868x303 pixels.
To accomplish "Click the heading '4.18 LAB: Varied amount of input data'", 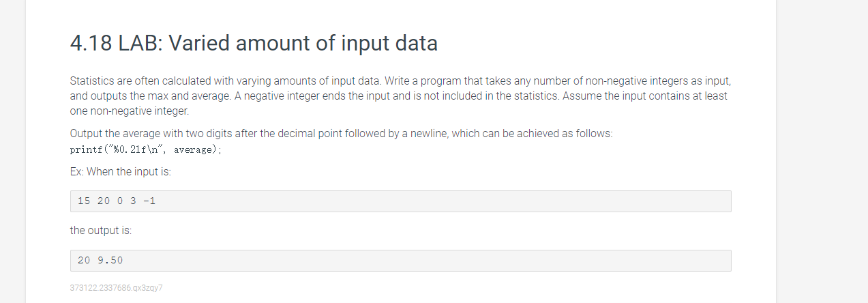I will point(254,44).
